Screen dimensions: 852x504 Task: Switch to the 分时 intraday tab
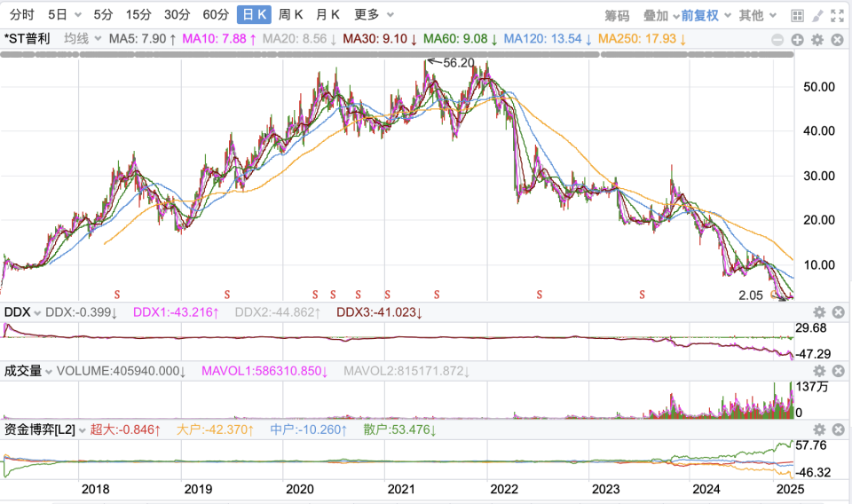(x=21, y=14)
